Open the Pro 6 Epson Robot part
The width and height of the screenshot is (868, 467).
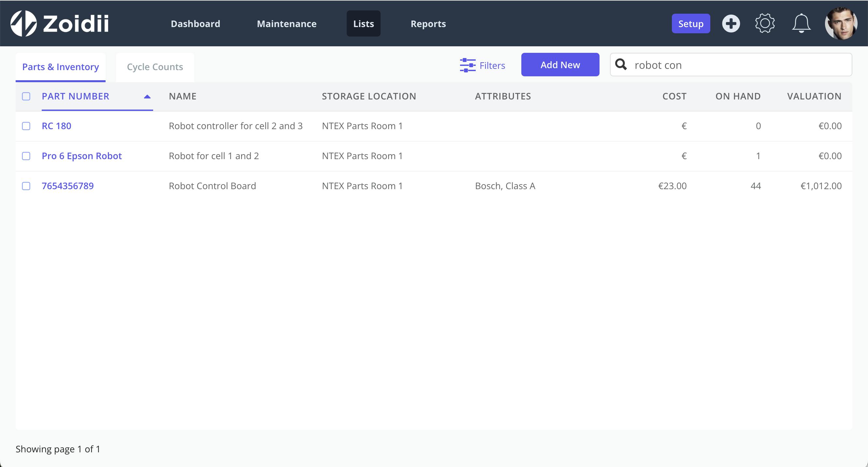click(x=81, y=156)
